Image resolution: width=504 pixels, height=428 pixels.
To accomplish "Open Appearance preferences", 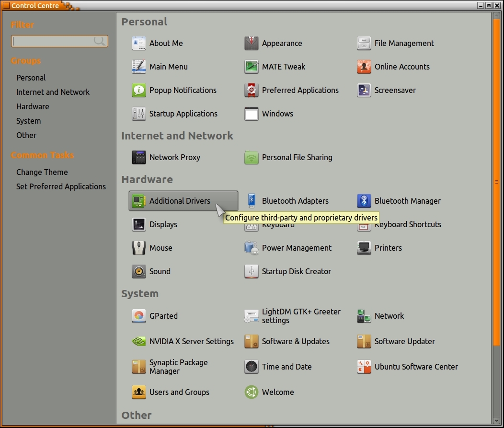I will click(273, 43).
